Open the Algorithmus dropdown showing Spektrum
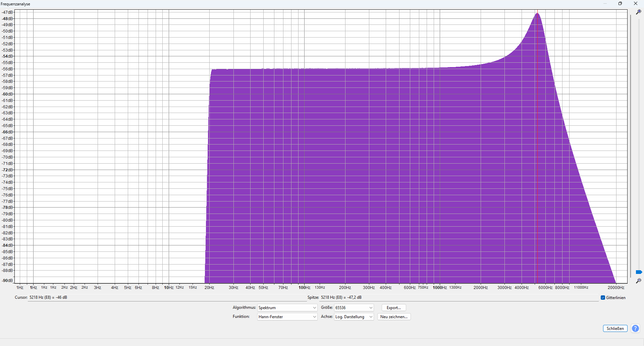Image resolution: width=644 pixels, height=346 pixels. pos(287,308)
